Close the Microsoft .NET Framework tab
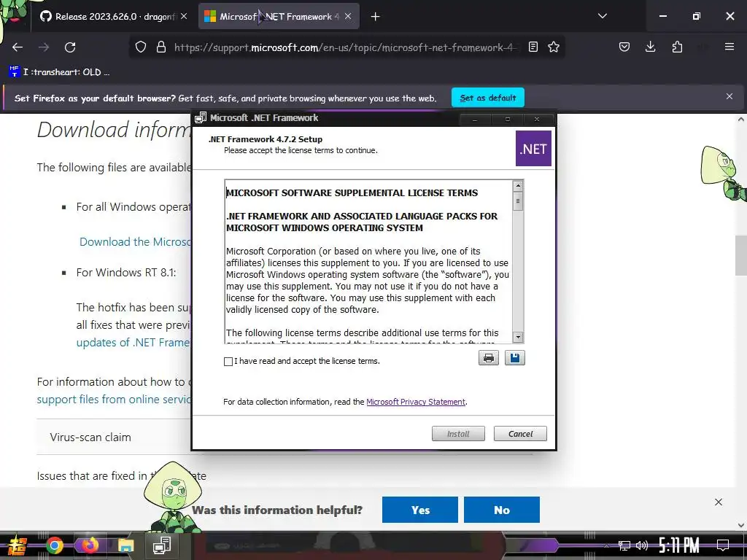The height and width of the screenshot is (560, 747). (x=348, y=17)
